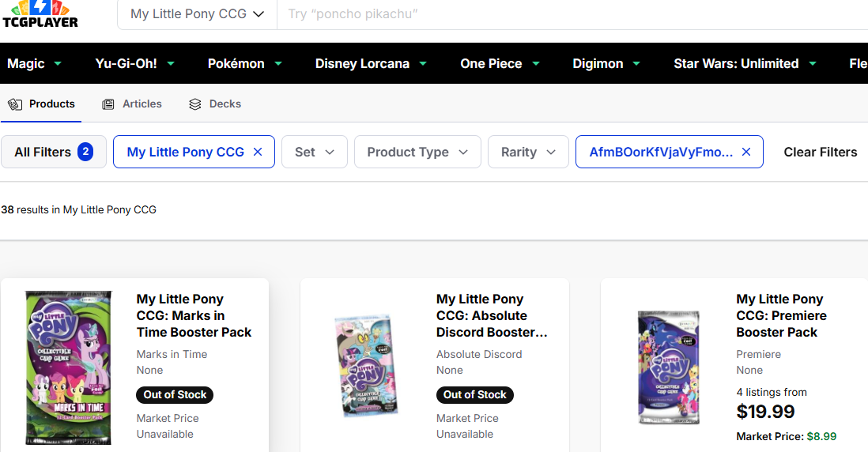The height and width of the screenshot is (452, 868).
Task: Open the Marks in Time Booster Pack image
Action: click(x=69, y=367)
